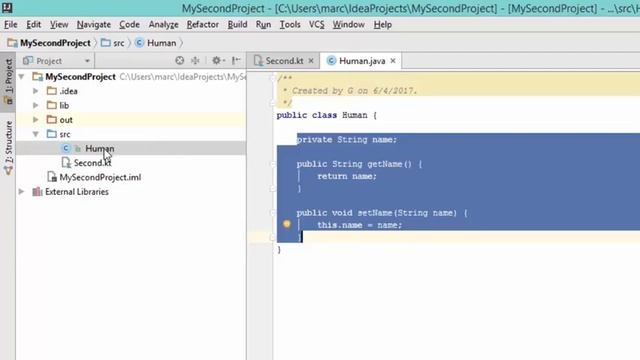Fold the setName method in gutter
The image size is (640, 360).
pyautogui.click(x=273, y=213)
